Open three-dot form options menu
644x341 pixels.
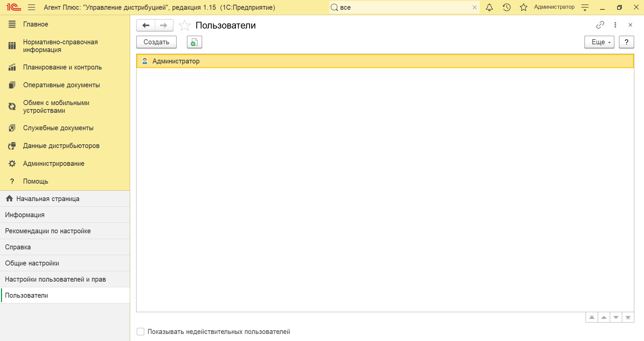click(x=615, y=25)
